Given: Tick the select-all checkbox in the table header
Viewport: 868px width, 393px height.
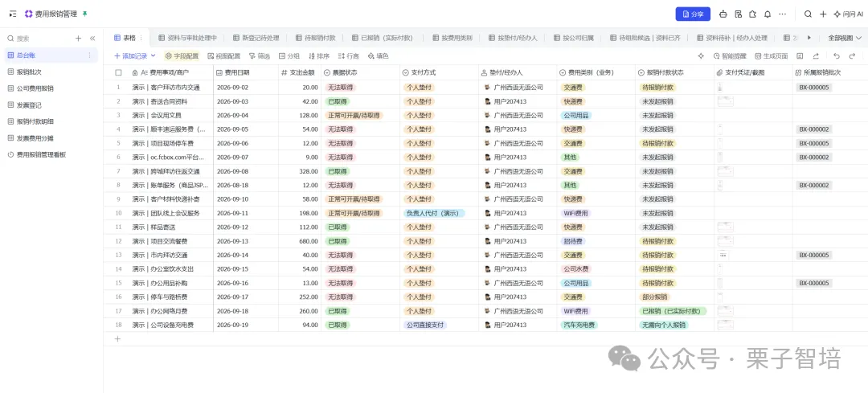Looking at the screenshot, I should [x=118, y=72].
